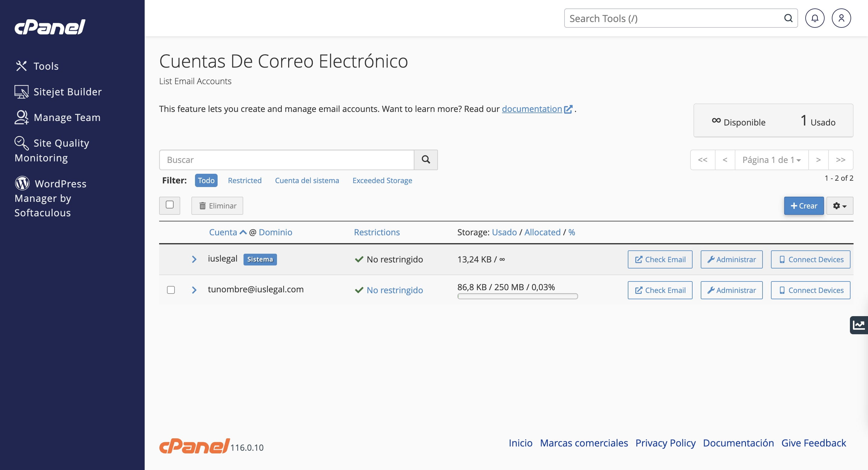Screen dimensions: 868x470
Task: Open the documentation link
Action: pyautogui.click(x=532, y=109)
